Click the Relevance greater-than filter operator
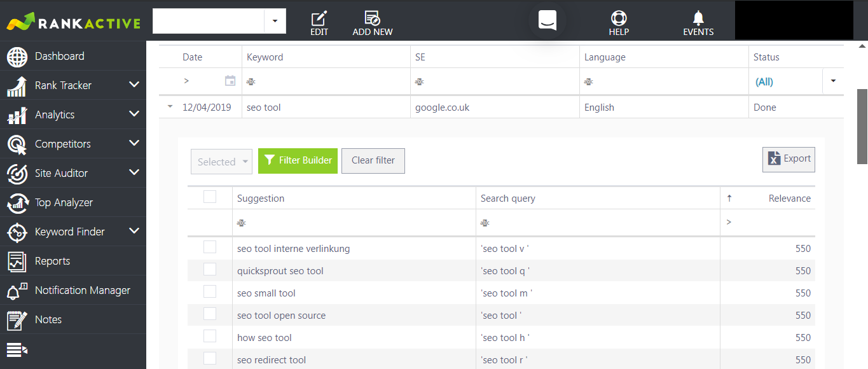This screenshot has width=868, height=369. [729, 222]
